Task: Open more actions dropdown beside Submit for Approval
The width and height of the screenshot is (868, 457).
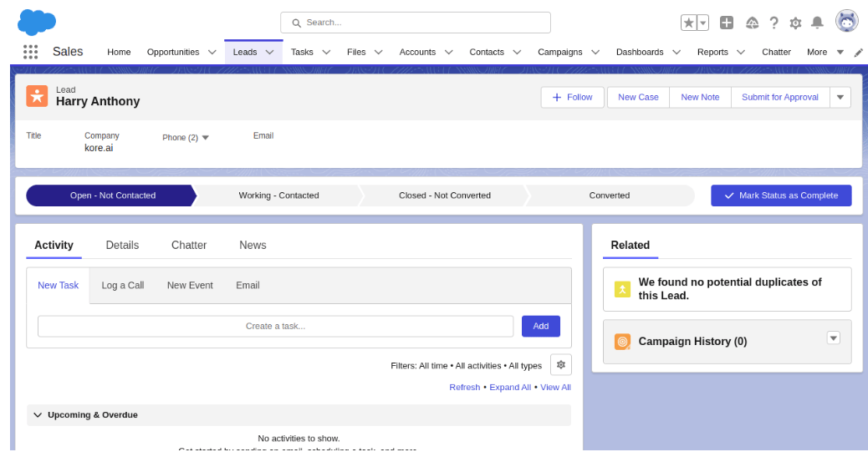Action: [x=840, y=98]
